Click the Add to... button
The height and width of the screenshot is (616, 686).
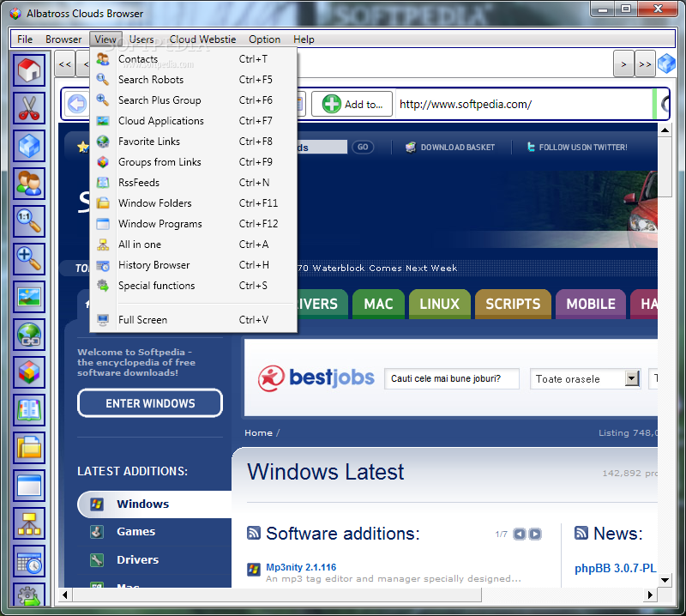point(352,104)
